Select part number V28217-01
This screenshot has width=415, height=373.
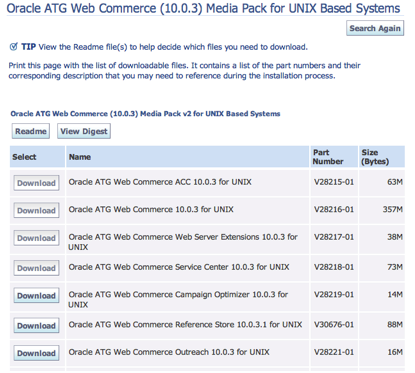pyautogui.click(x=334, y=237)
